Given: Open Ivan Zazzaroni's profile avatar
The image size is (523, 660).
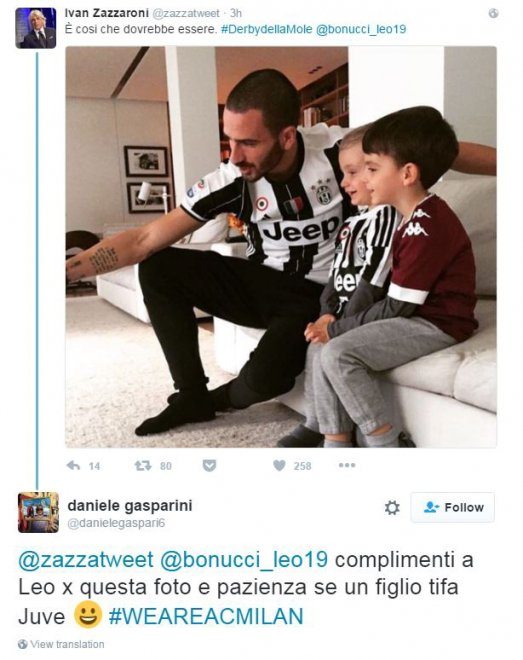Looking at the screenshot, I should click(36, 28).
